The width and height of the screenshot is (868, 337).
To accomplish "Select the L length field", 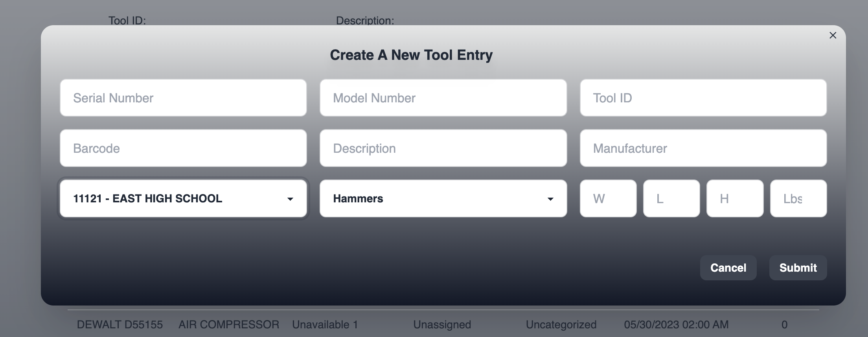I will click(x=671, y=199).
